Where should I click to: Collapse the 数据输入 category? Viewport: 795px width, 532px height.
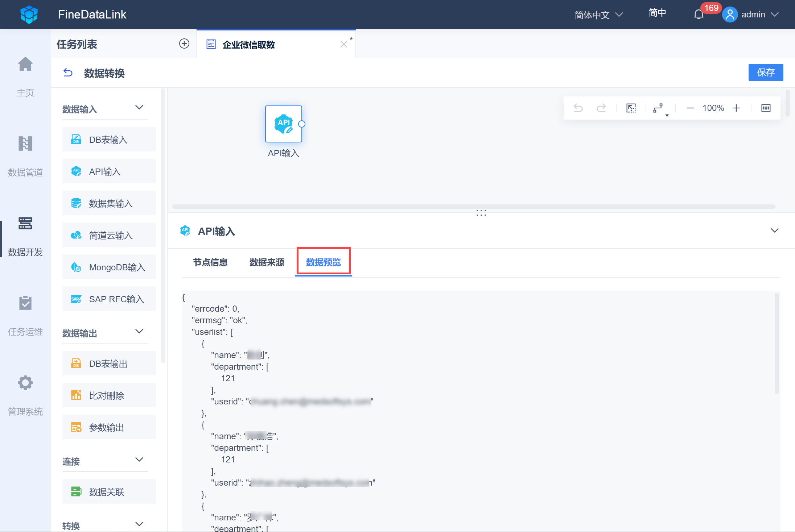(x=139, y=108)
